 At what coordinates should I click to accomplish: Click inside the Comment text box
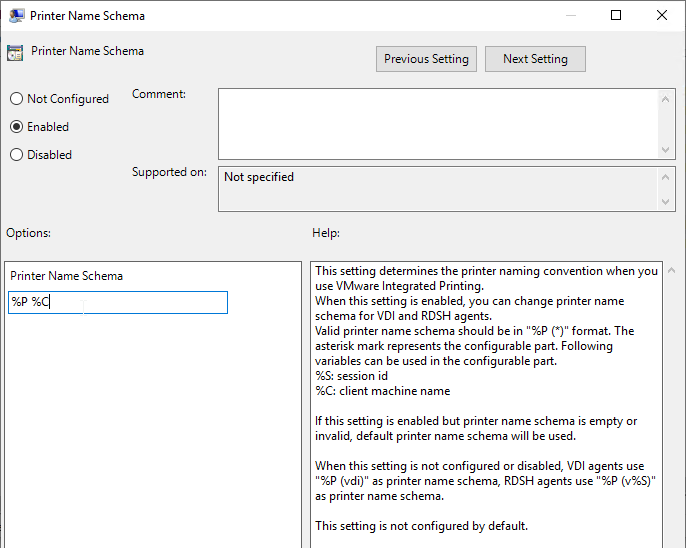(x=438, y=124)
